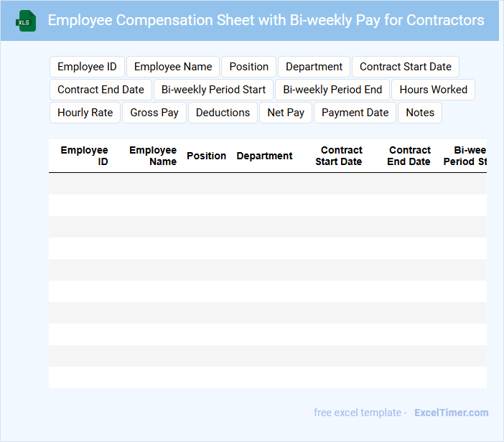504x442 pixels.
Task: Click the Department column header in table
Action: 264,156
